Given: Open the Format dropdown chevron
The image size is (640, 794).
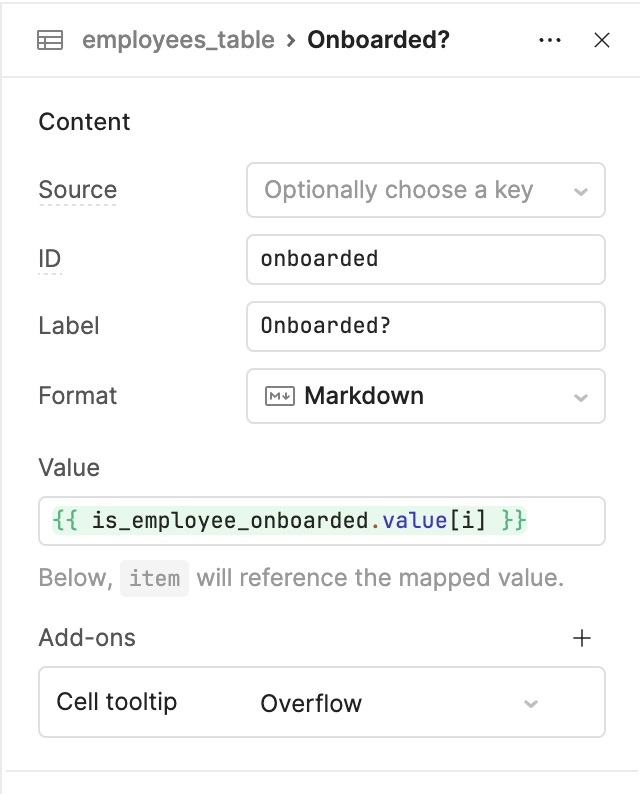Looking at the screenshot, I should coord(581,398).
